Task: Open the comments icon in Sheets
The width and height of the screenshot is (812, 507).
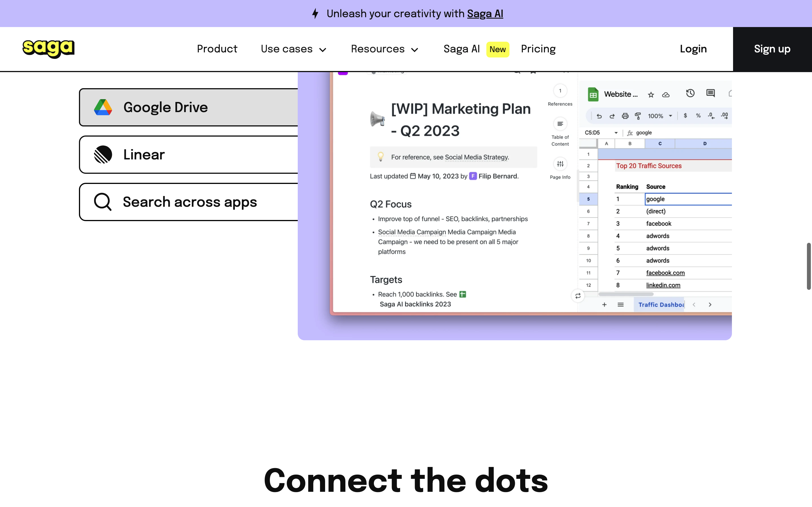Action: tap(710, 94)
